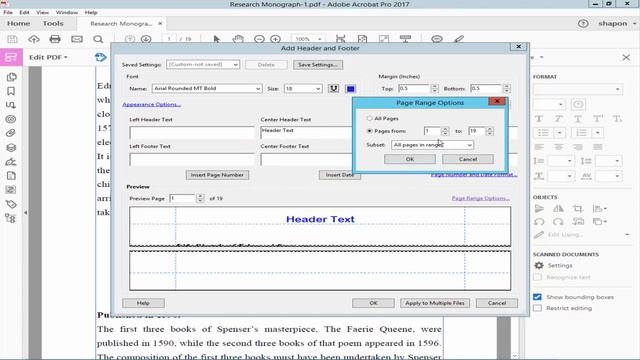This screenshot has height=360, width=640.
Task: Click the Find text magnifier icon
Action: tap(98, 39)
